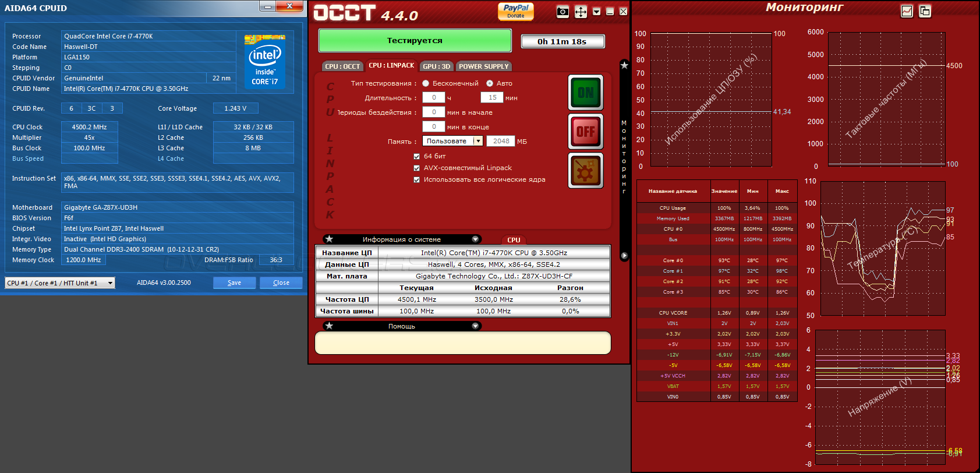Image resolution: width=980 pixels, height=473 pixels.
Task: Click the Разгон value 28,6%
Action: (x=570, y=299)
